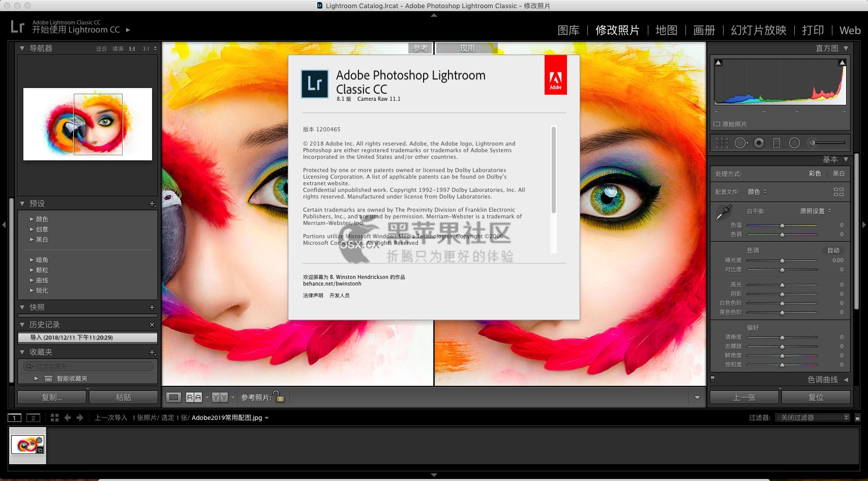Choose 黑白 treatment

pos(839,174)
